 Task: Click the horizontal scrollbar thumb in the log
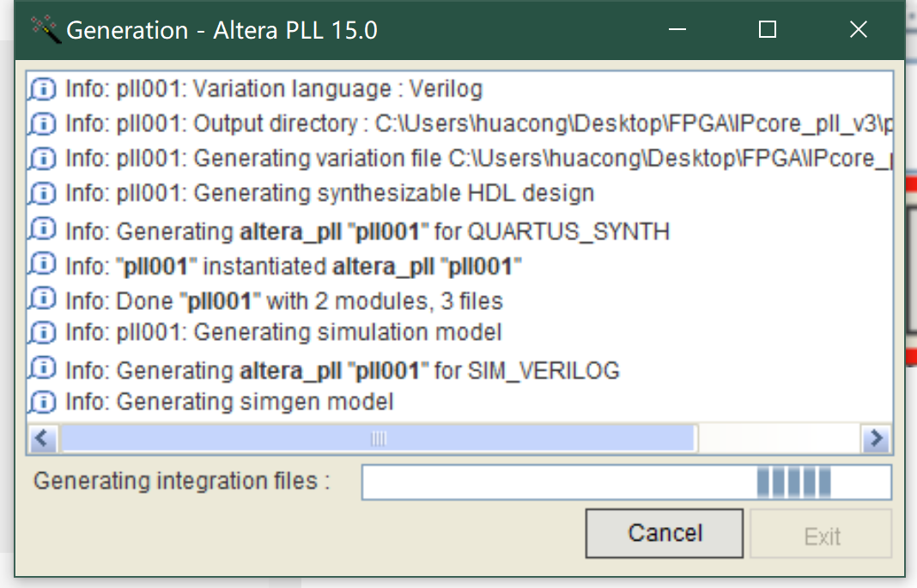pyautogui.click(x=378, y=439)
